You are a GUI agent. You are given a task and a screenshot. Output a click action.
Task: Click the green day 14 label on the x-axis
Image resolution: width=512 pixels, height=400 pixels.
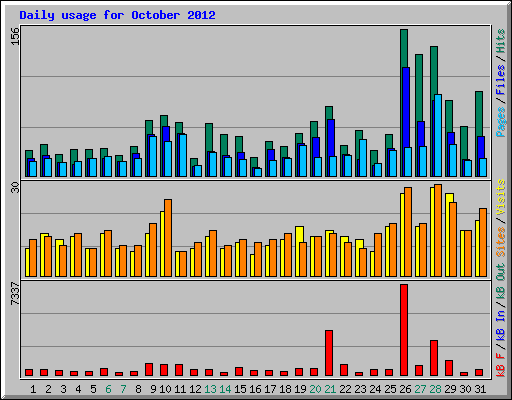(x=225, y=389)
